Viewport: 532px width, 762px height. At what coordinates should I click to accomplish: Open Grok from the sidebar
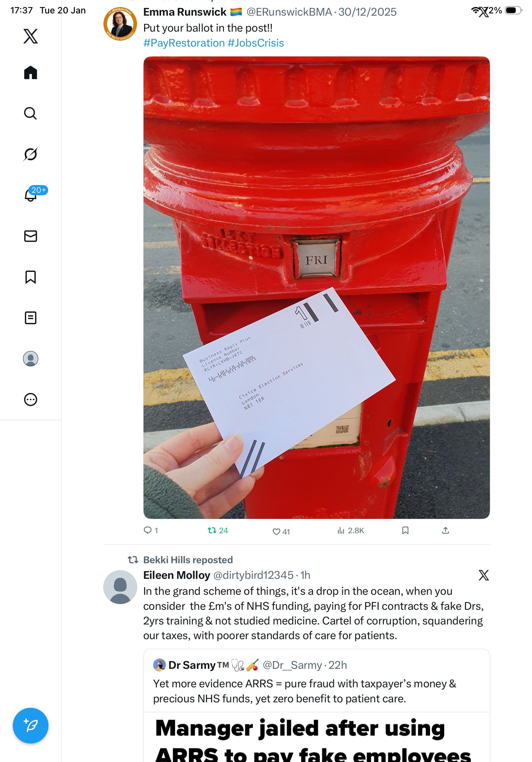tap(31, 154)
